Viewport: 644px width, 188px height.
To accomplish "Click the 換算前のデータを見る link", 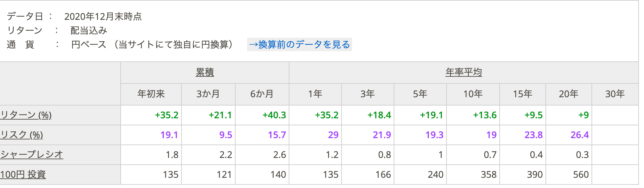I will tap(300, 44).
